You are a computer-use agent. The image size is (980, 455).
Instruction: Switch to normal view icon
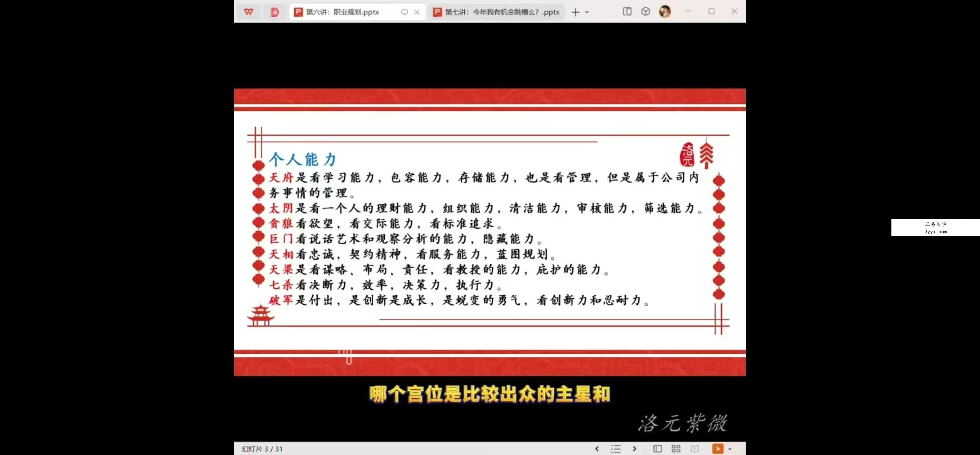(x=657, y=449)
